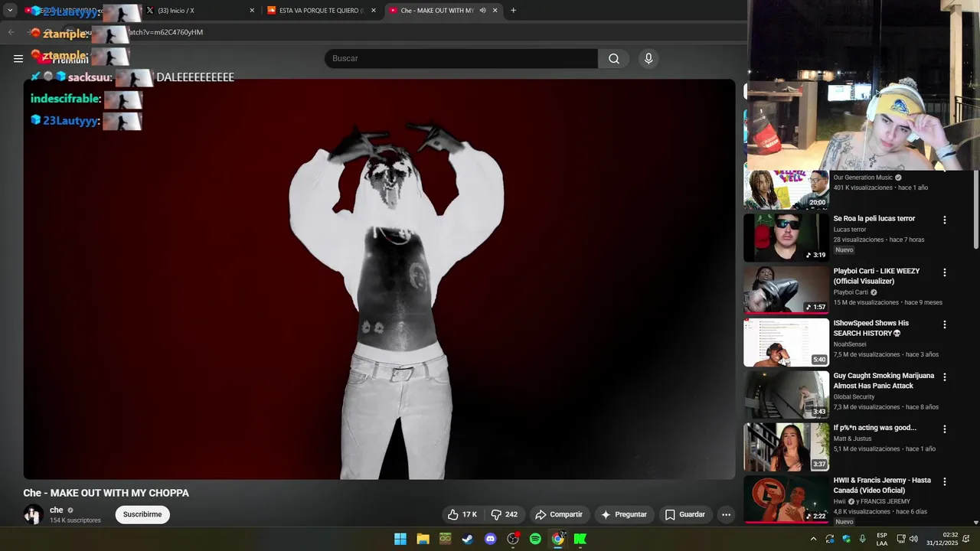Switch to the (33) Inicio / X tab
The width and height of the screenshot is (980, 551).
(201, 11)
